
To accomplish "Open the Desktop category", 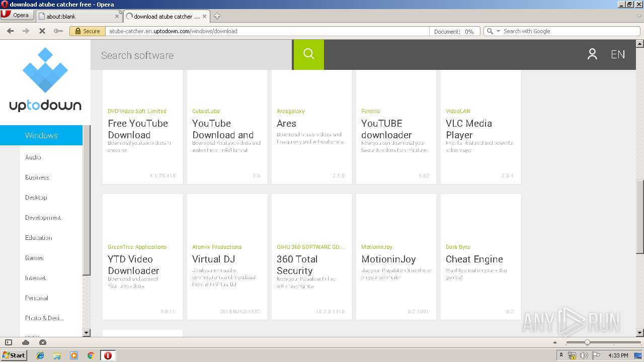I will point(36,198).
